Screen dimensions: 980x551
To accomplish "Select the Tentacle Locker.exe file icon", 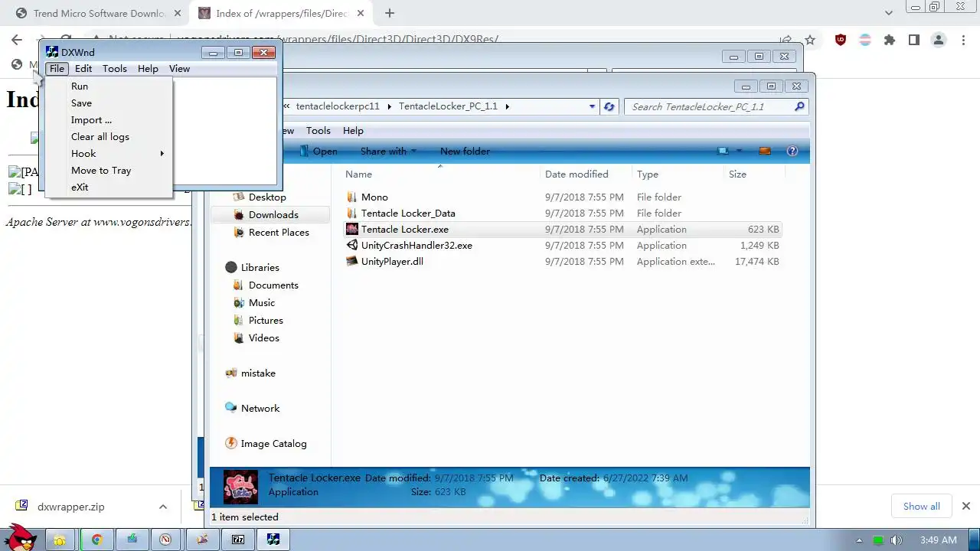I will (x=351, y=229).
